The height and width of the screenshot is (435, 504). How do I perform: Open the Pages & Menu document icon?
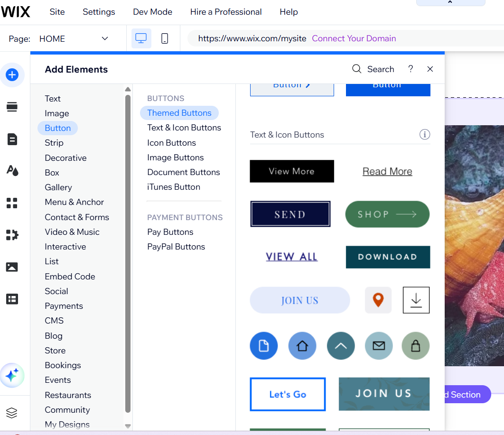click(12, 139)
